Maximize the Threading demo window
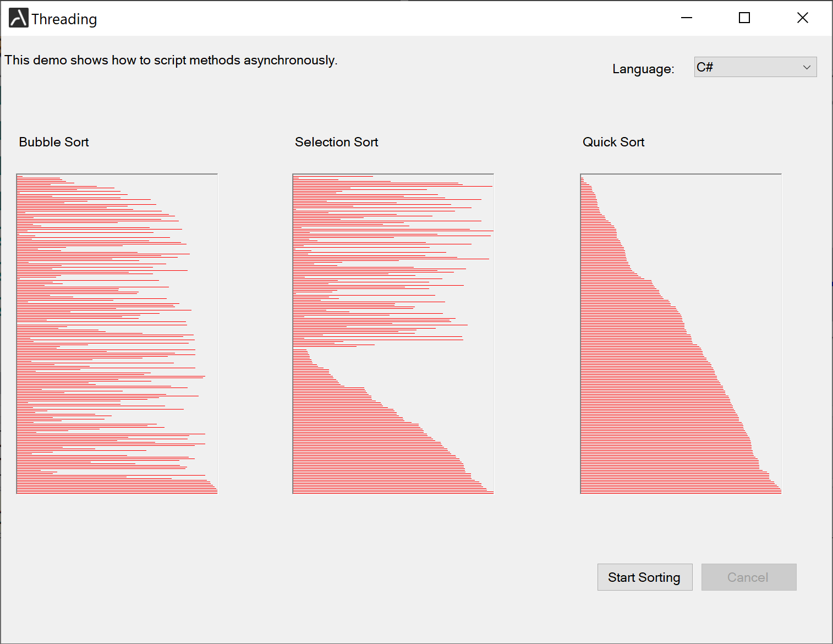The height and width of the screenshot is (644, 833). tap(744, 18)
